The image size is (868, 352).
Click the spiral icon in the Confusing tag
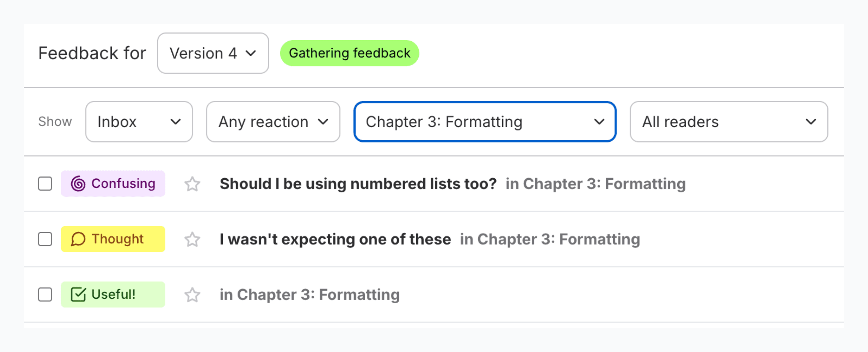(x=77, y=183)
